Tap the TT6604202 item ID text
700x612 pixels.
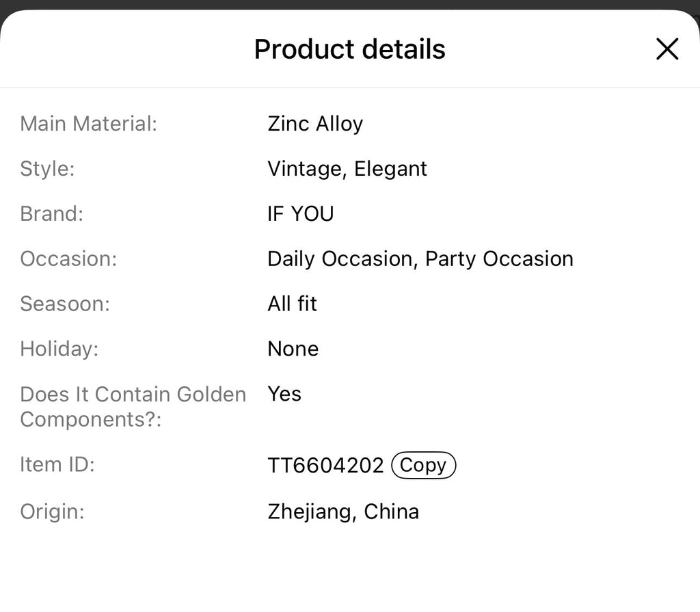click(x=325, y=466)
